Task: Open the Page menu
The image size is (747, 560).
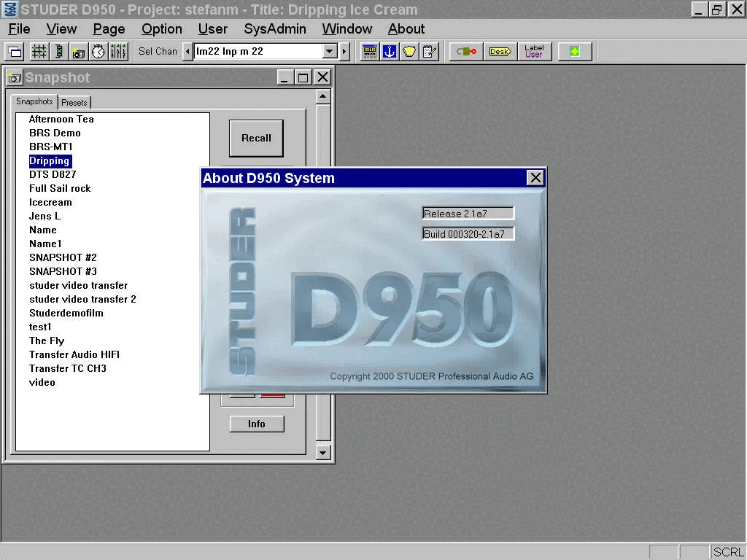Action: [109, 29]
